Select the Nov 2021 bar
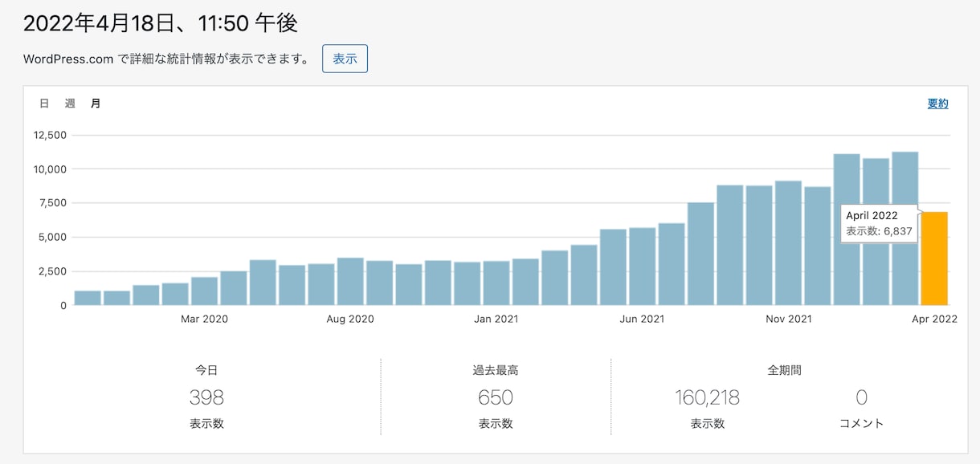The width and height of the screenshot is (980, 464). 788,243
